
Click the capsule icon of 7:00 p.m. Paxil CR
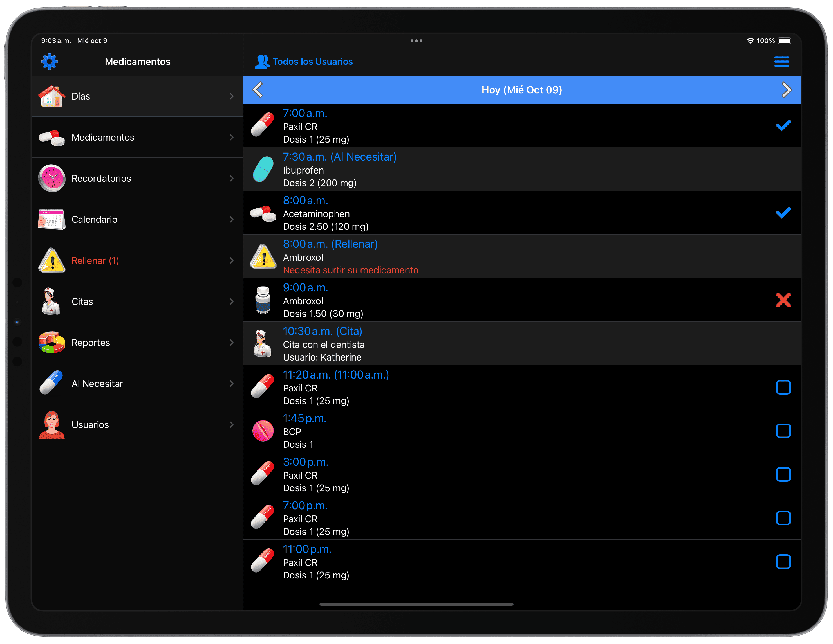click(x=263, y=517)
